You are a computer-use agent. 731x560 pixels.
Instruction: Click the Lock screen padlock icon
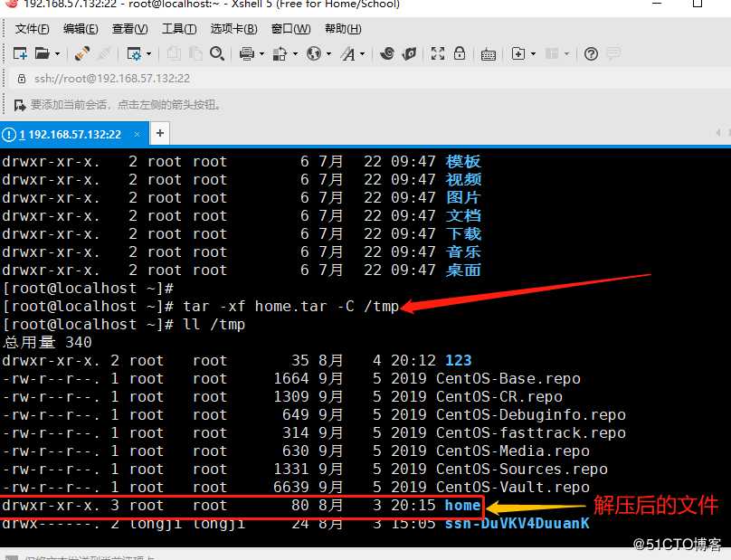[x=460, y=53]
